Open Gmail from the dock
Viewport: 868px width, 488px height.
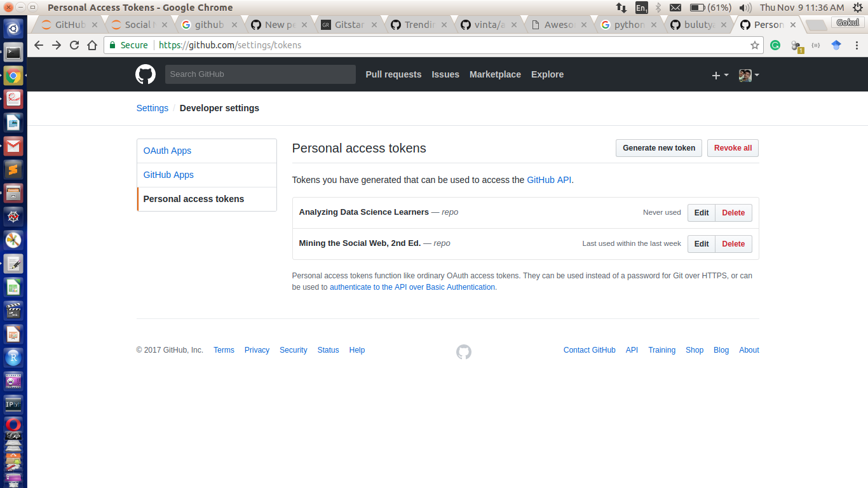coord(13,146)
